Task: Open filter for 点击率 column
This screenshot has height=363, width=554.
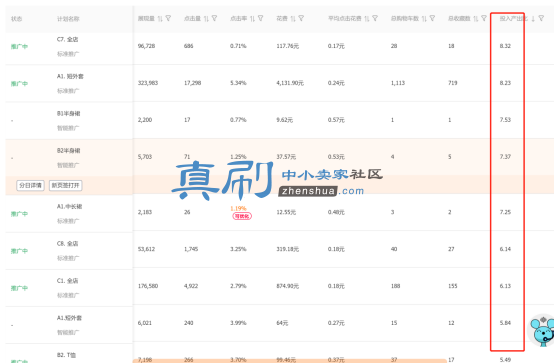Action: [260, 18]
